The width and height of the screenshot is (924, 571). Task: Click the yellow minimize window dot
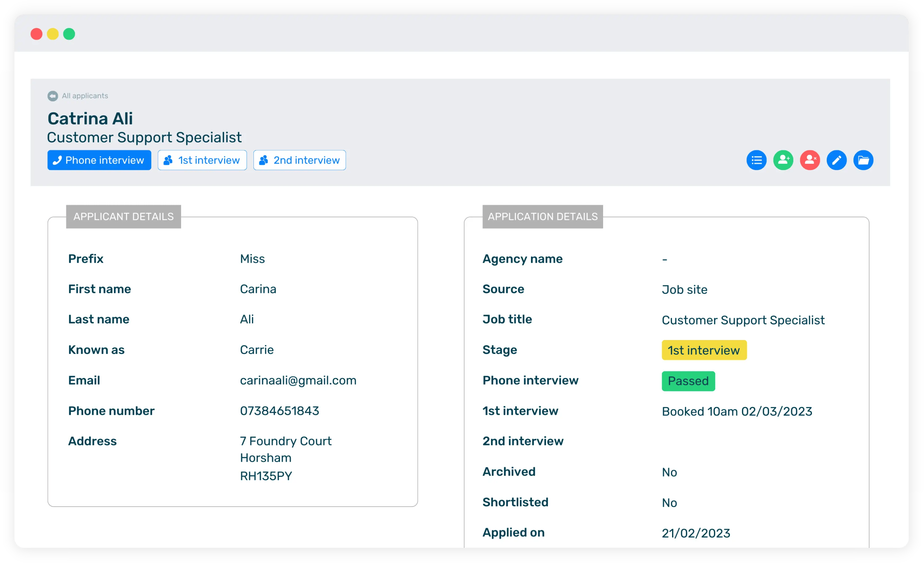pos(52,34)
